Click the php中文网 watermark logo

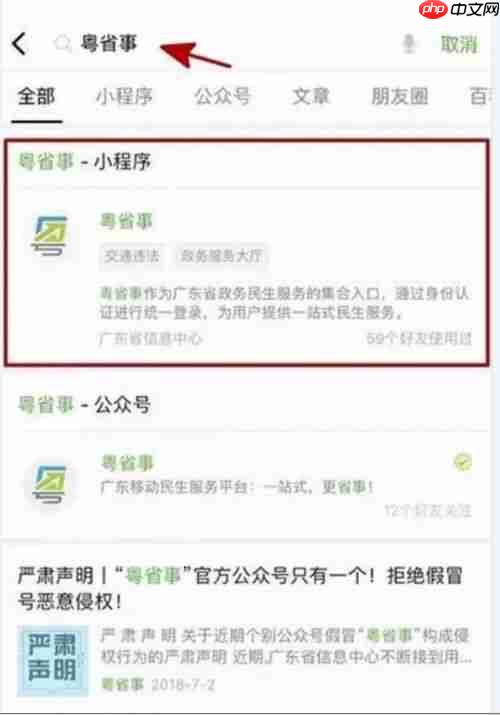(459, 10)
